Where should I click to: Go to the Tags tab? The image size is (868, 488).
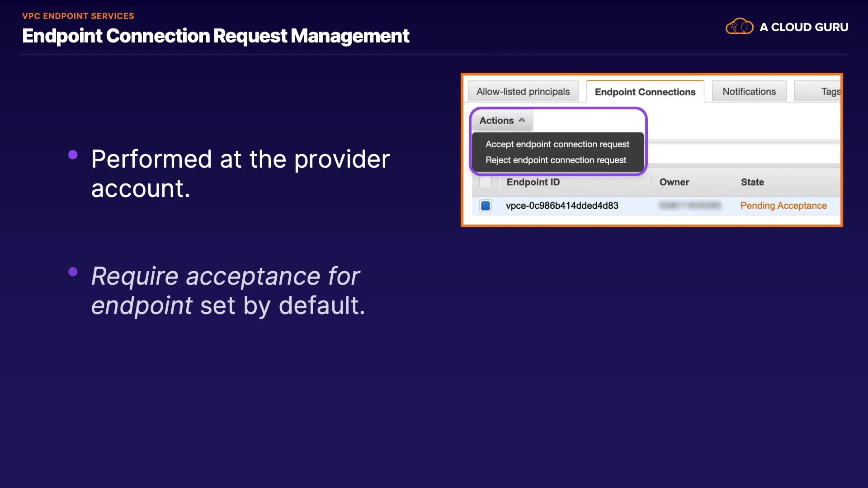point(830,91)
